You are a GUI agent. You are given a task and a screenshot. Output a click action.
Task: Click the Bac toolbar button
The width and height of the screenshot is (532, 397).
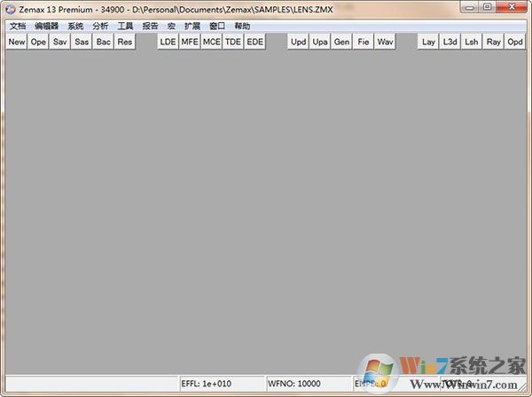(103, 42)
